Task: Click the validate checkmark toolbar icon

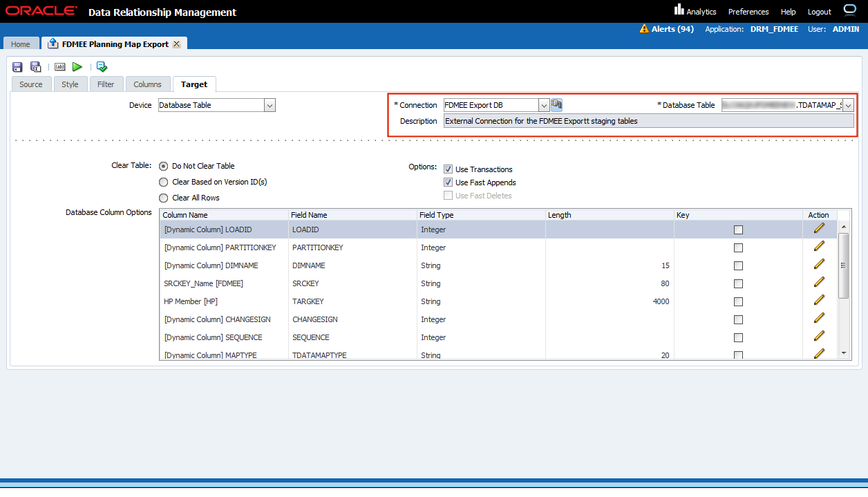Action: point(102,67)
